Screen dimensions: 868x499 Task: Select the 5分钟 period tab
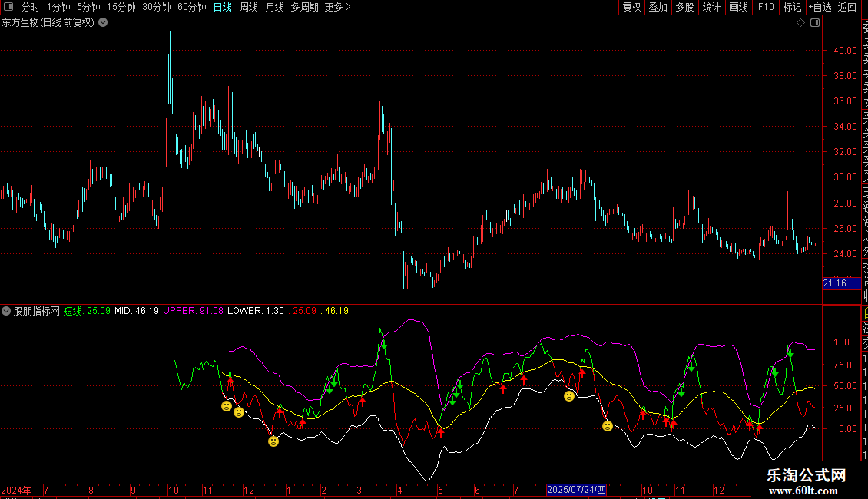[x=88, y=7]
